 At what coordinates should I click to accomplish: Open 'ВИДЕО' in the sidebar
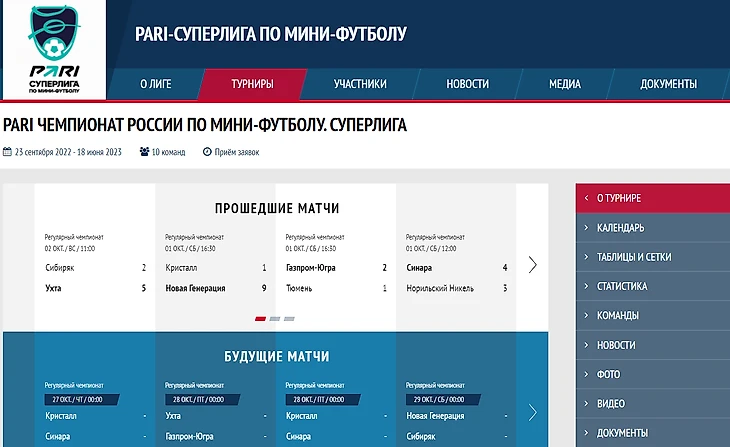(x=653, y=404)
